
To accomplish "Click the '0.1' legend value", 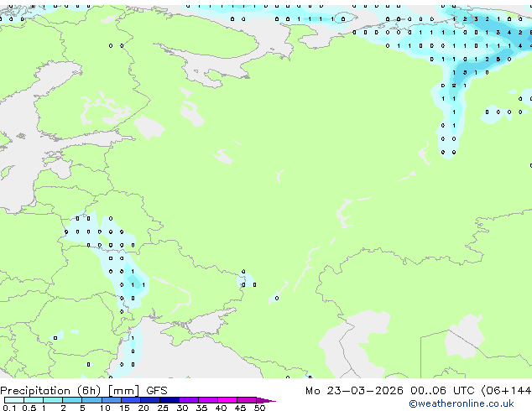I will click(x=9, y=408).
